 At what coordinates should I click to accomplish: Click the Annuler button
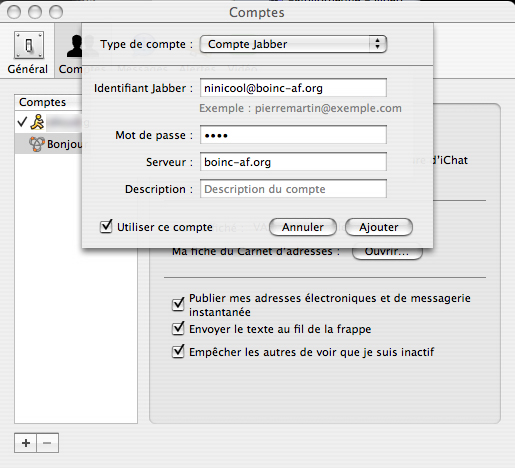pos(303,227)
